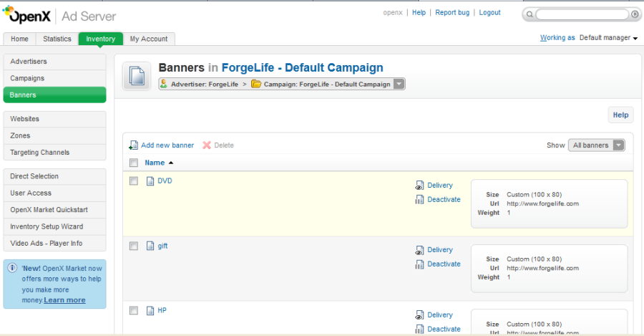Screen dimensions: 644x336
Task: Click the DVD banner file icon
Action: [x=150, y=181]
